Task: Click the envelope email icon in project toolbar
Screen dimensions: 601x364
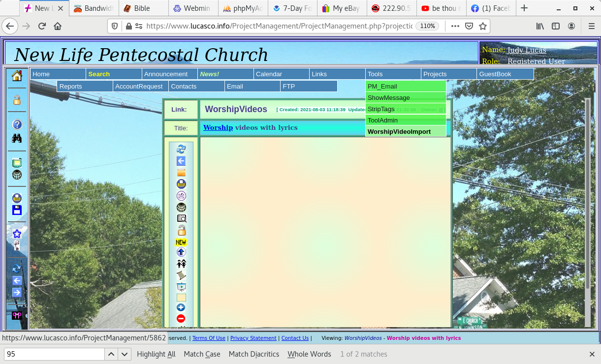Action: 181,196
